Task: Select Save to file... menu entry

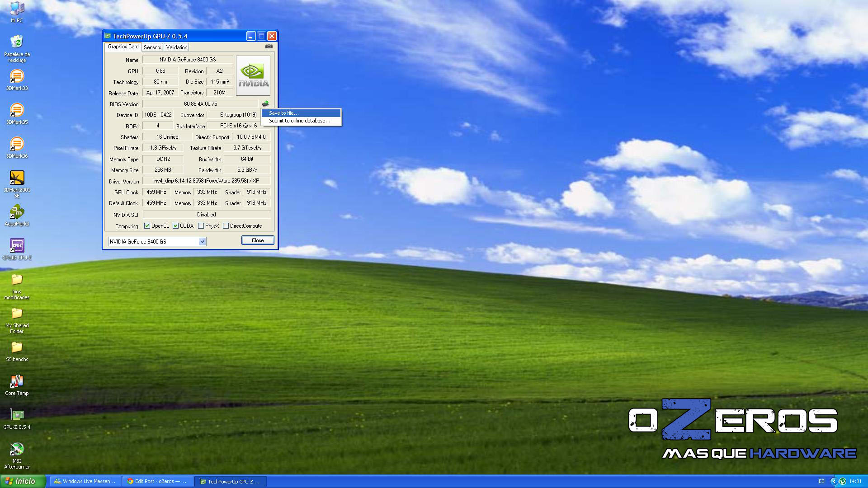Action: coord(301,113)
